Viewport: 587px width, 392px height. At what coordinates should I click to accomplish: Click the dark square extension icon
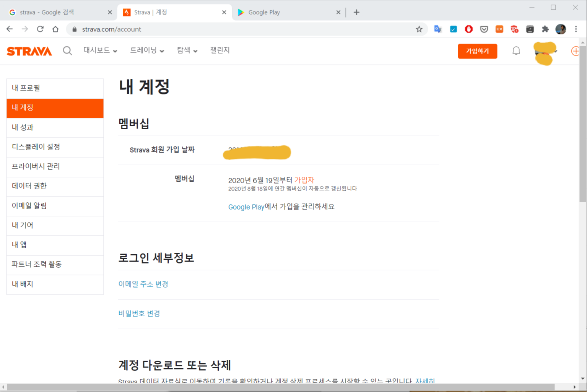pos(530,29)
